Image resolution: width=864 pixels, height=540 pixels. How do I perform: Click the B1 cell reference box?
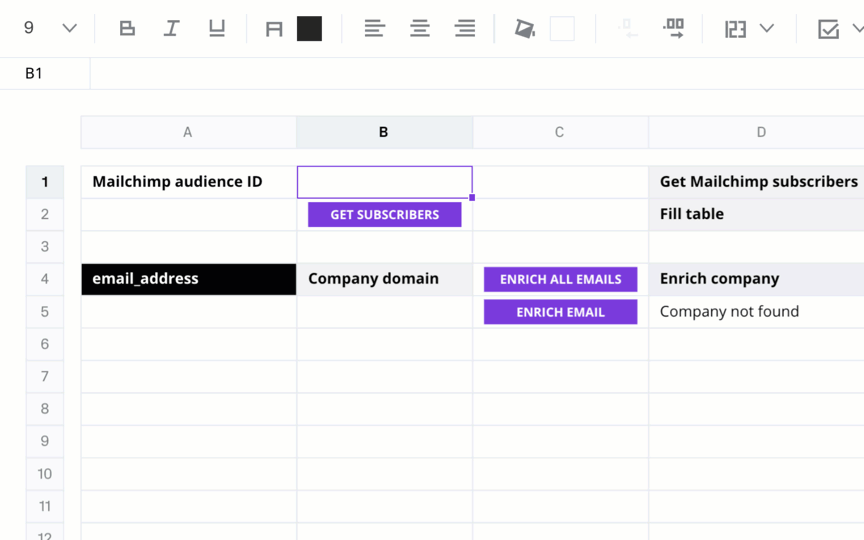pyautogui.click(x=45, y=73)
